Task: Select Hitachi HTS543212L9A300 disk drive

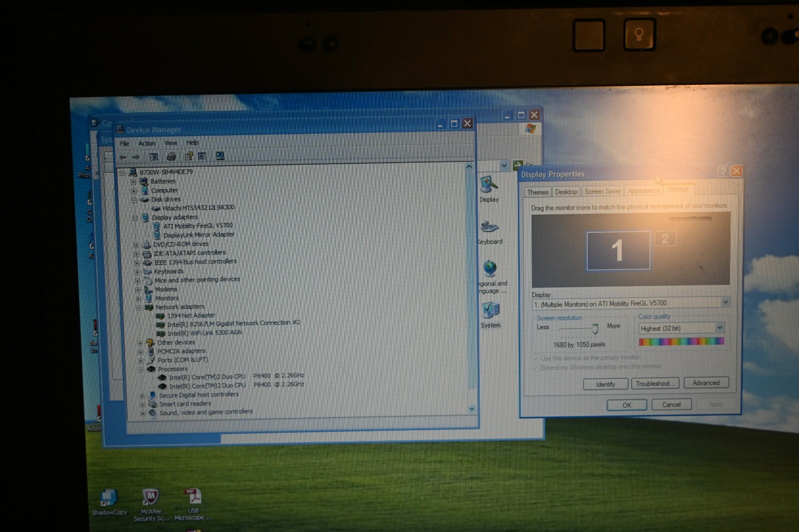Action: coord(198,208)
